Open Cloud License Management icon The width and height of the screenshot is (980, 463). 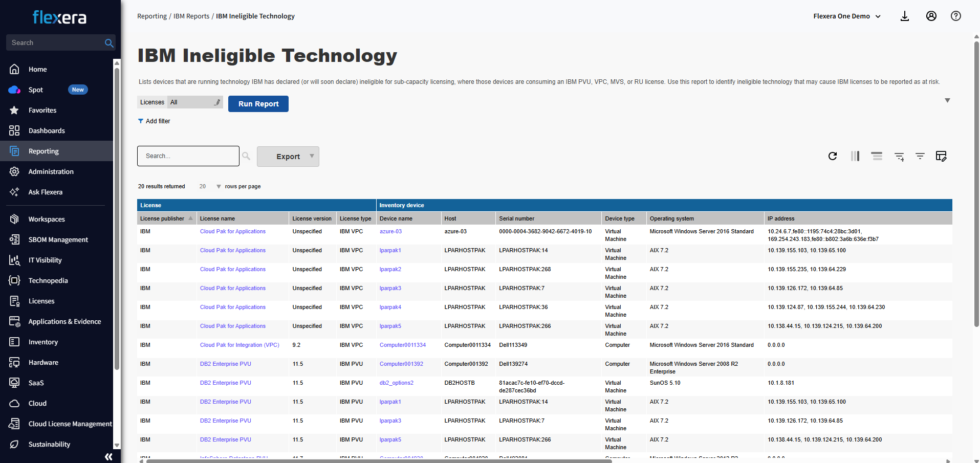click(x=14, y=424)
